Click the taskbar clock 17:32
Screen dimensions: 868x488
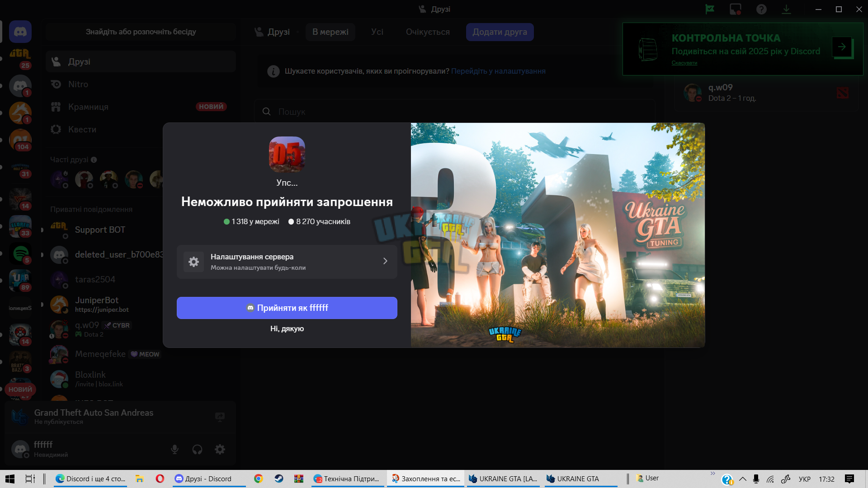[827, 479]
